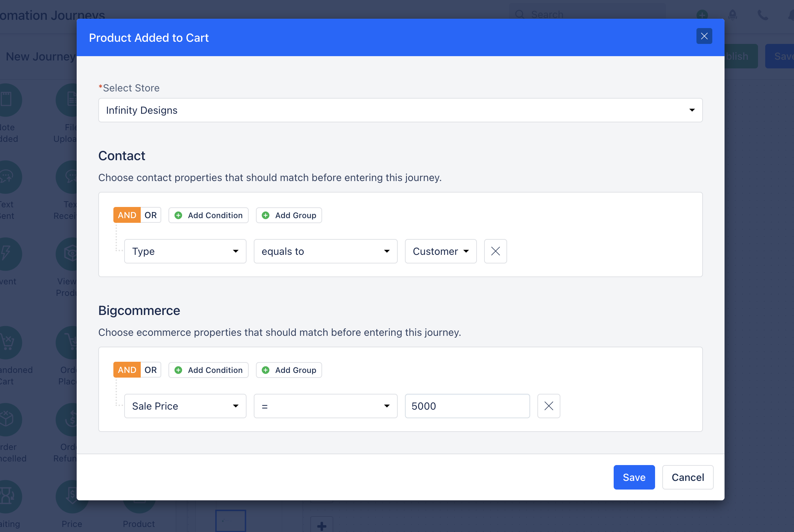Cancel the trigger dialog

click(687, 477)
